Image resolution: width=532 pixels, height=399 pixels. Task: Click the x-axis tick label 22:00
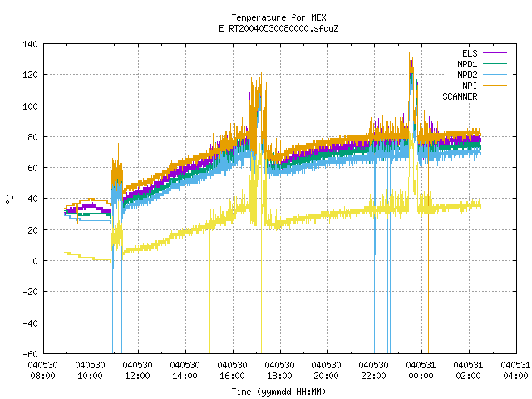coord(373,376)
